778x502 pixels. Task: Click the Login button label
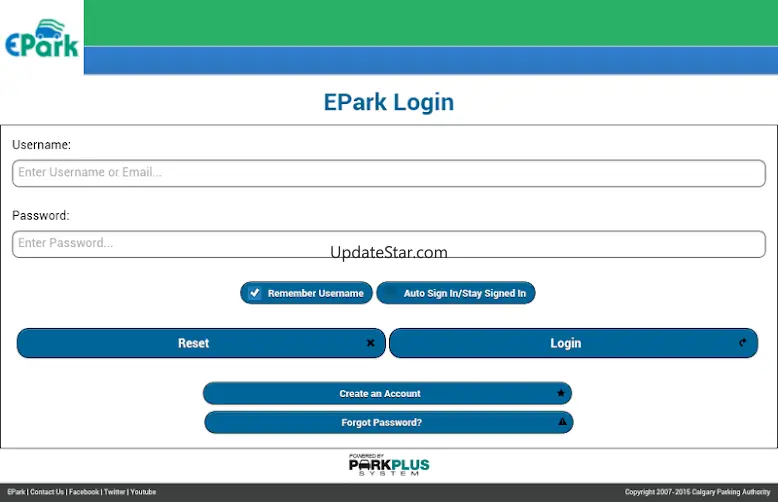[x=566, y=343]
